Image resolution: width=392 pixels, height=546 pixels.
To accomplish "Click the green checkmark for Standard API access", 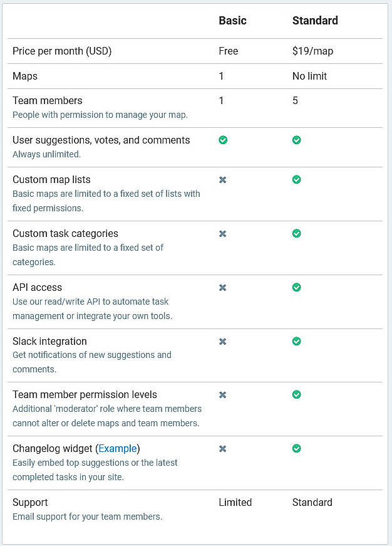I will [x=296, y=287].
